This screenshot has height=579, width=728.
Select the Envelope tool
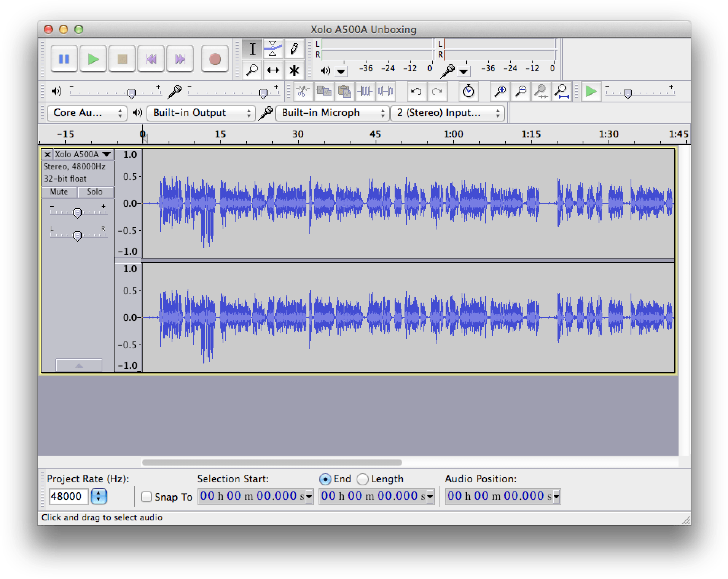coord(273,49)
